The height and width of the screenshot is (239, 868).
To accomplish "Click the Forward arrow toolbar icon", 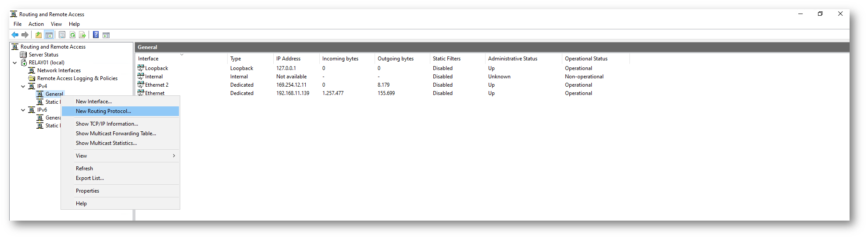I will 25,35.
